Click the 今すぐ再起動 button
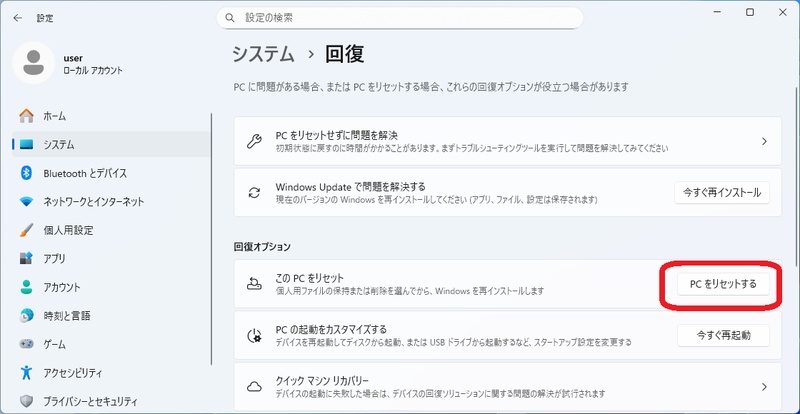 pos(723,335)
